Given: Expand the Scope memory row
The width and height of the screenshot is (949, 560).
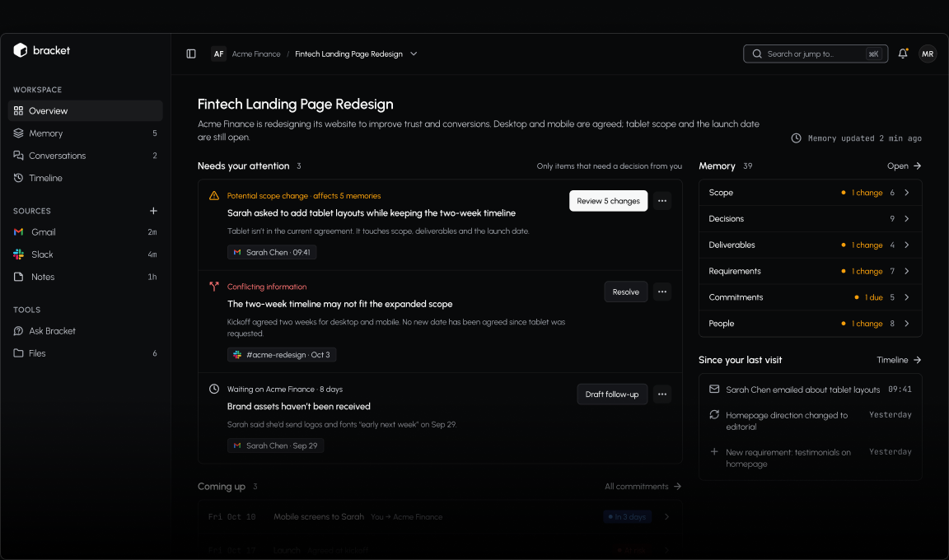Looking at the screenshot, I should (x=811, y=193).
